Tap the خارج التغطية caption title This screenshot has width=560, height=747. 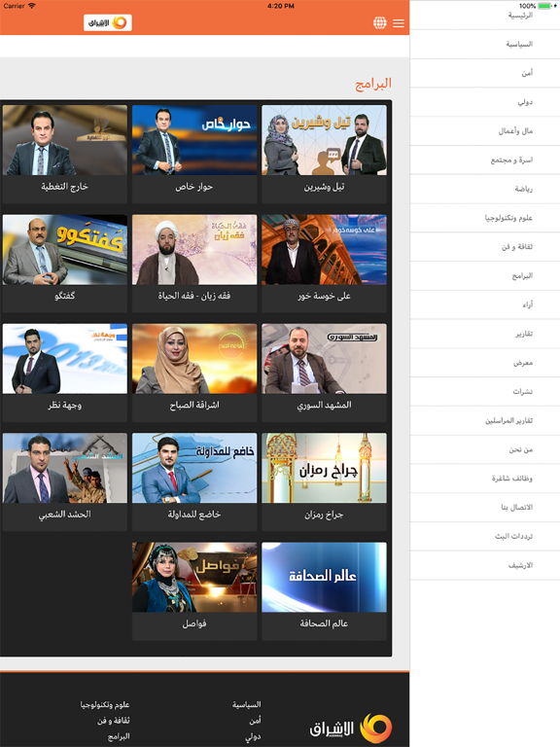click(65, 187)
